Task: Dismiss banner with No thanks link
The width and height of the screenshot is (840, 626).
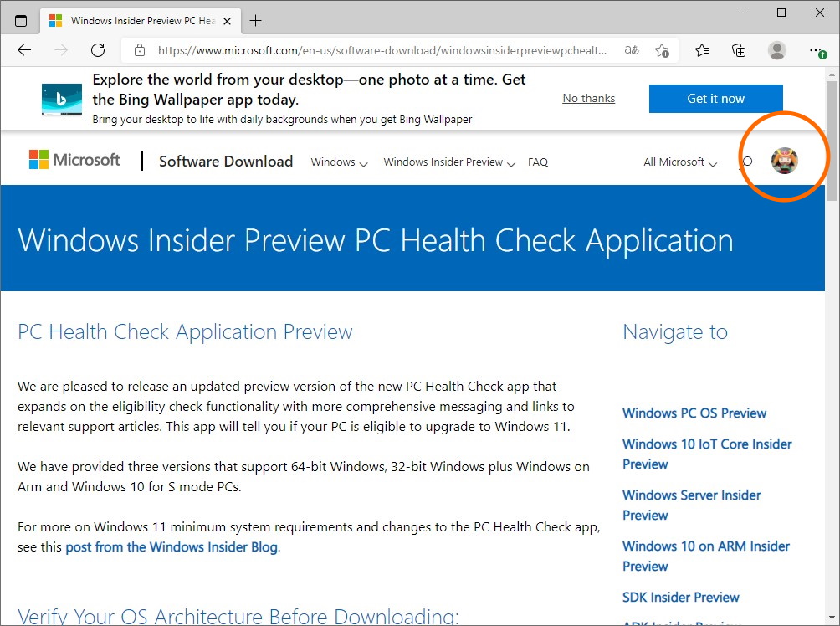Action: [x=588, y=98]
